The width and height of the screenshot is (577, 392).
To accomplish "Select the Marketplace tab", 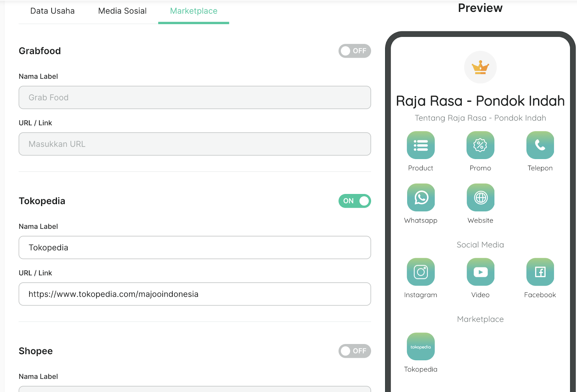I will (x=194, y=11).
